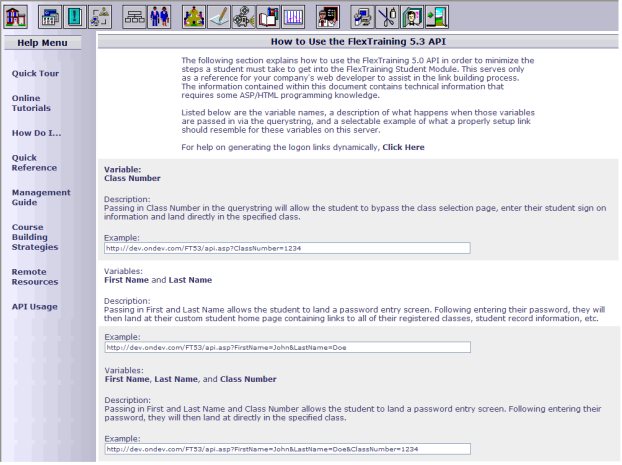Open the Management Guide link
This screenshot has height=465, width=622.
pyautogui.click(x=41, y=197)
